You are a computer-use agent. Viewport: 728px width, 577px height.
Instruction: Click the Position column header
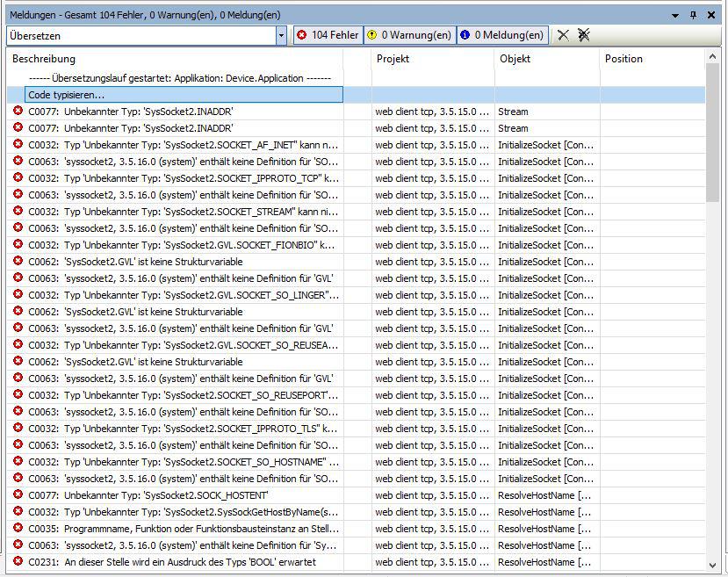(x=652, y=59)
